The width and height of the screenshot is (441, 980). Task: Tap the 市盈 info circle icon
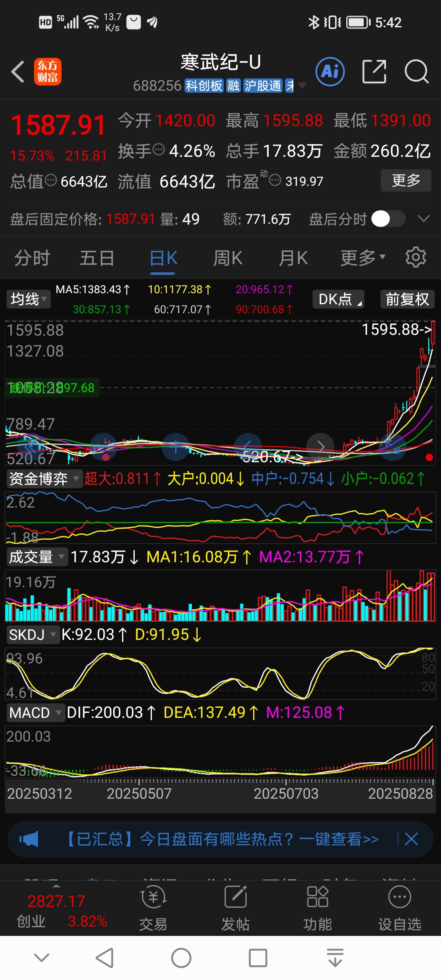tap(275, 180)
